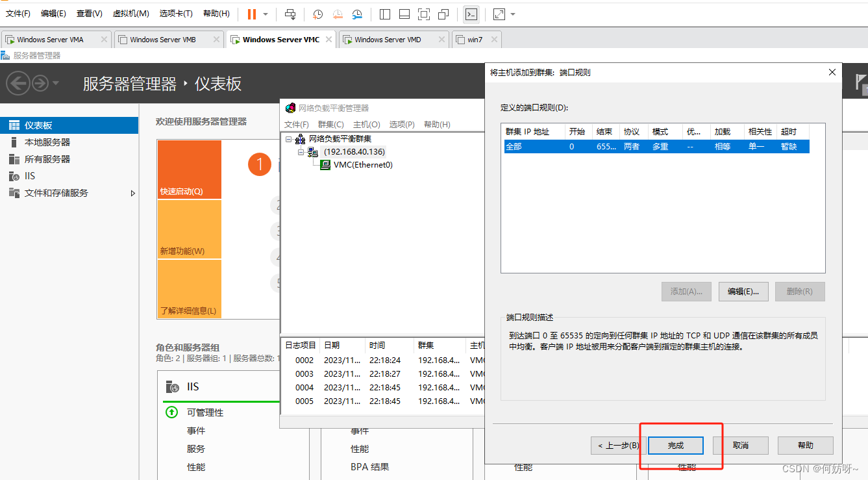The height and width of the screenshot is (480, 868).
Task: Click the take snapshot clock icon
Action: (x=317, y=14)
